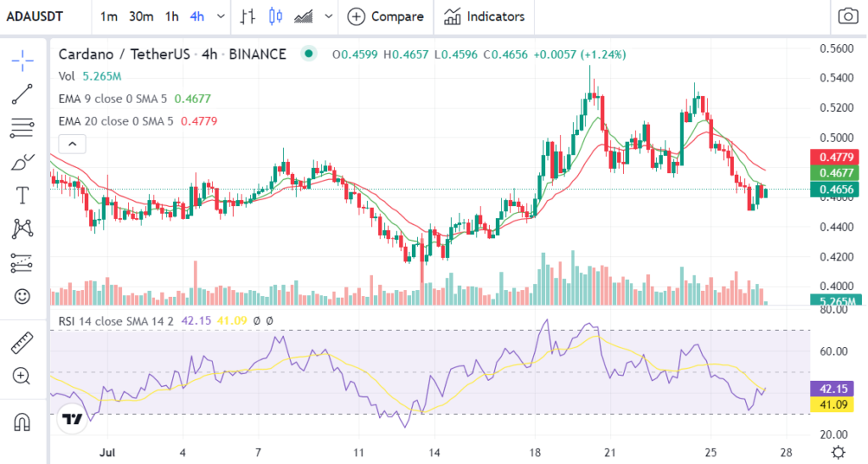Open the forecasting and measurement tools

pyautogui.click(x=22, y=263)
